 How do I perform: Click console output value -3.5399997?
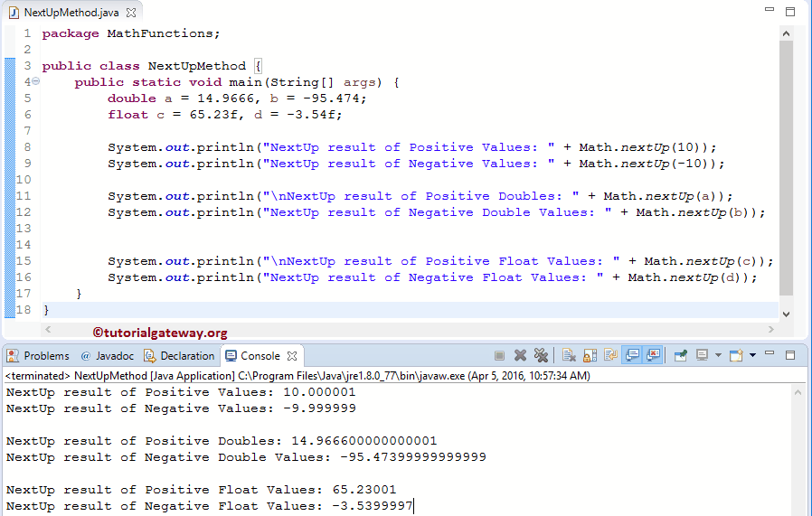click(373, 506)
